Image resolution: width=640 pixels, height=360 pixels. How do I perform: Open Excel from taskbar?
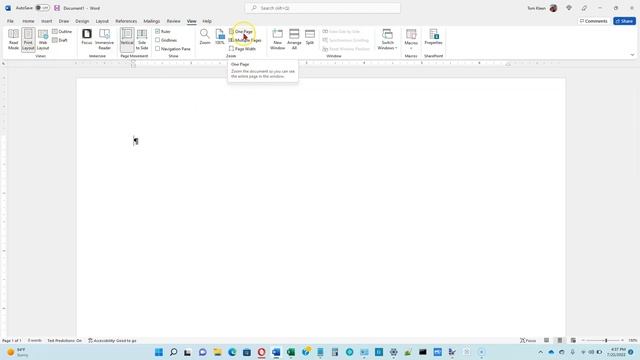(x=291, y=352)
